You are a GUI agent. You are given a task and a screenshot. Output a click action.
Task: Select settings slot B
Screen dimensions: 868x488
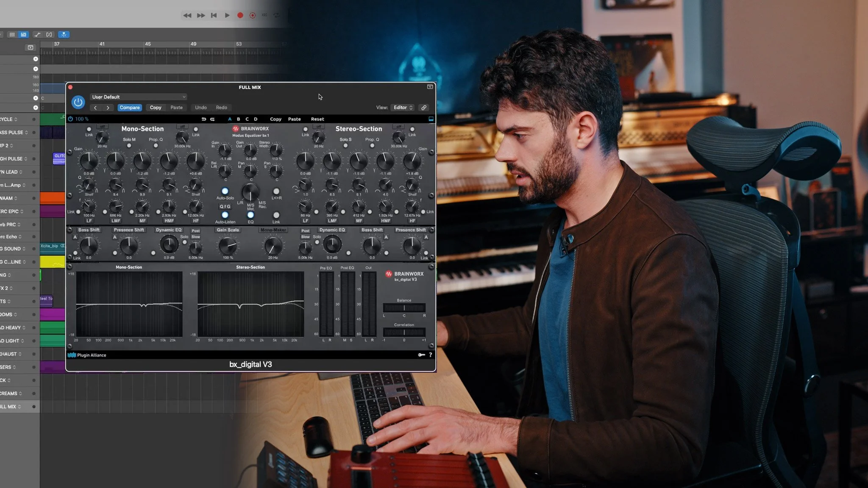238,119
